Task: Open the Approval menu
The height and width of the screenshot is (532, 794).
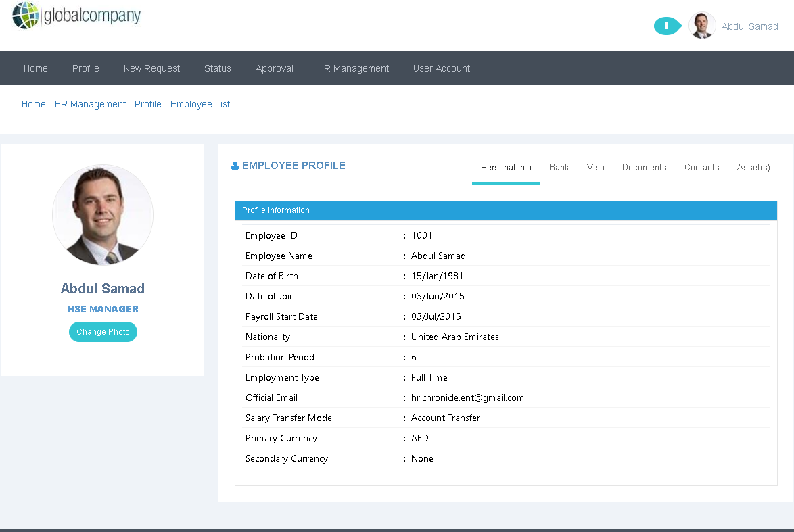Action: coord(274,68)
